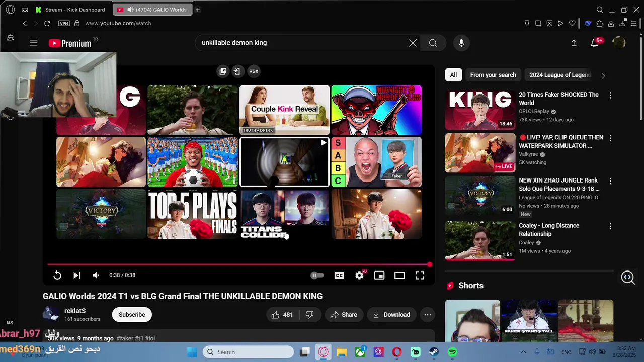Open the GX Cleaner sidebar icon

click(10, 38)
